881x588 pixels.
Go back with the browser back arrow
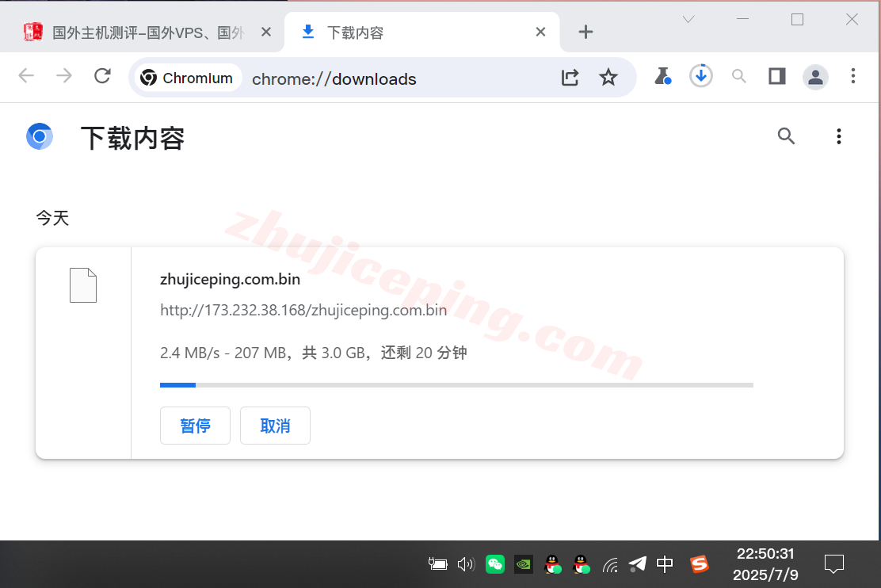(26, 75)
